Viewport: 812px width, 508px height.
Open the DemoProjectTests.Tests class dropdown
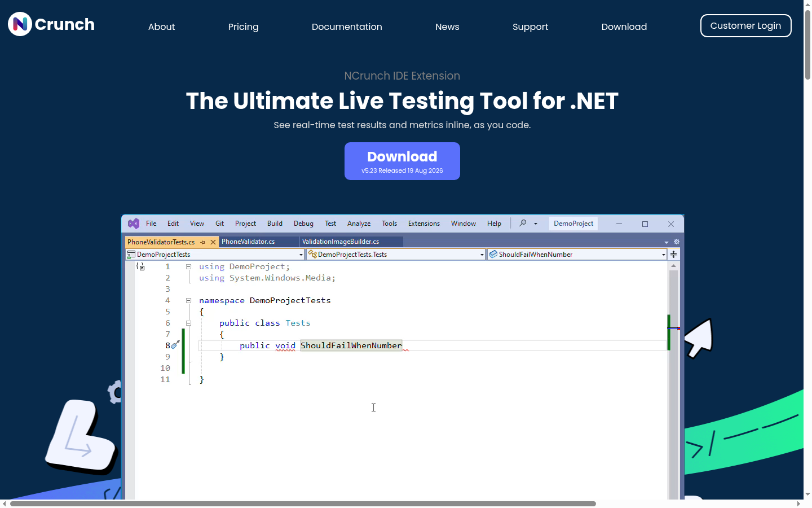pyautogui.click(x=396, y=255)
